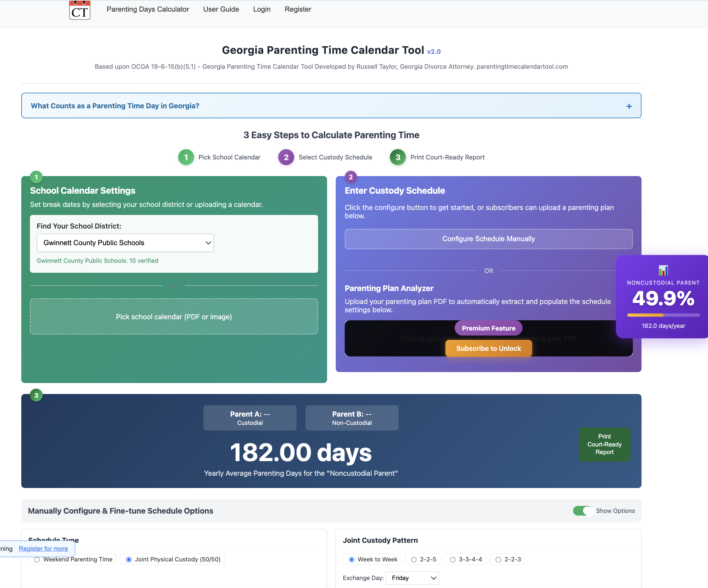Open the User Guide page
Screen dimensions: 708x588
pyautogui.click(x=220, y=9)
